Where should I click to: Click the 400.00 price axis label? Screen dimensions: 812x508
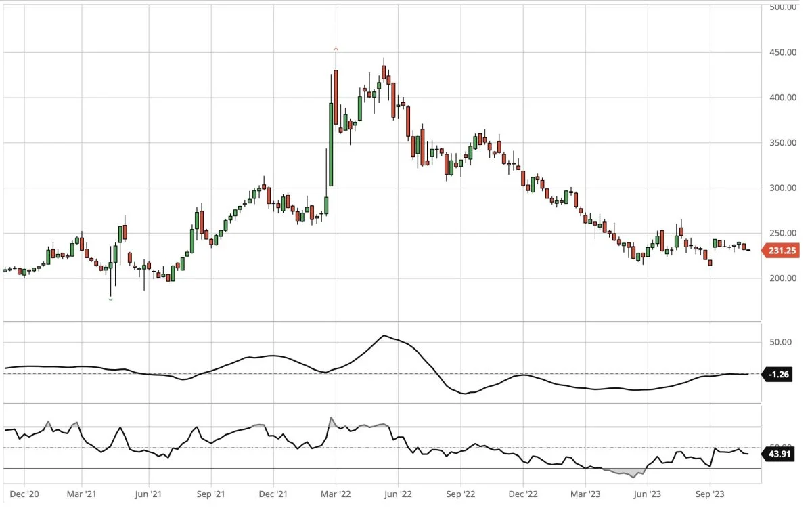click(783, 98)
